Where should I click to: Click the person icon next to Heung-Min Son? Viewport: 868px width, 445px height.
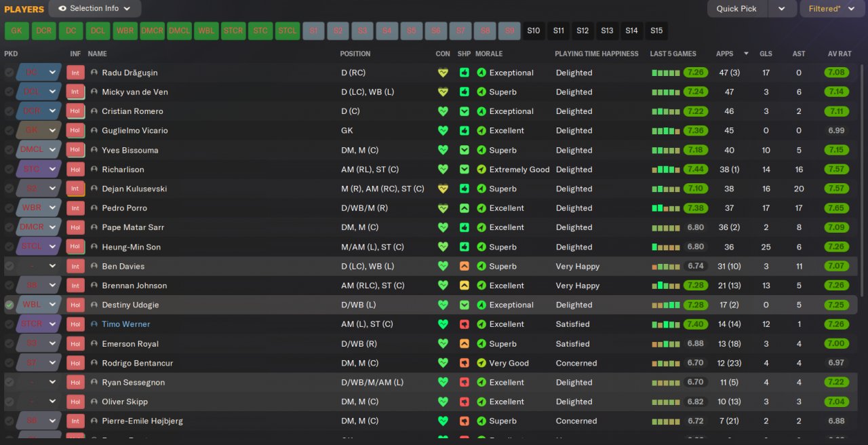94,247
